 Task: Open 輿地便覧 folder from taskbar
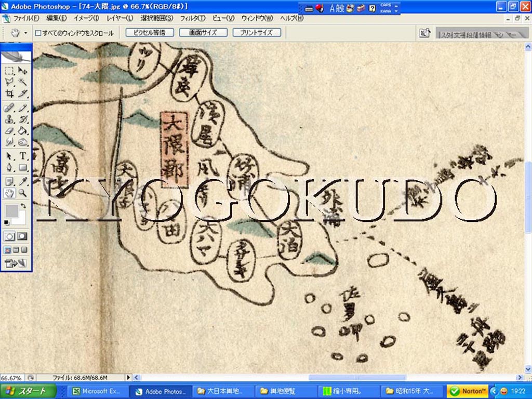(x=287, y=391)
